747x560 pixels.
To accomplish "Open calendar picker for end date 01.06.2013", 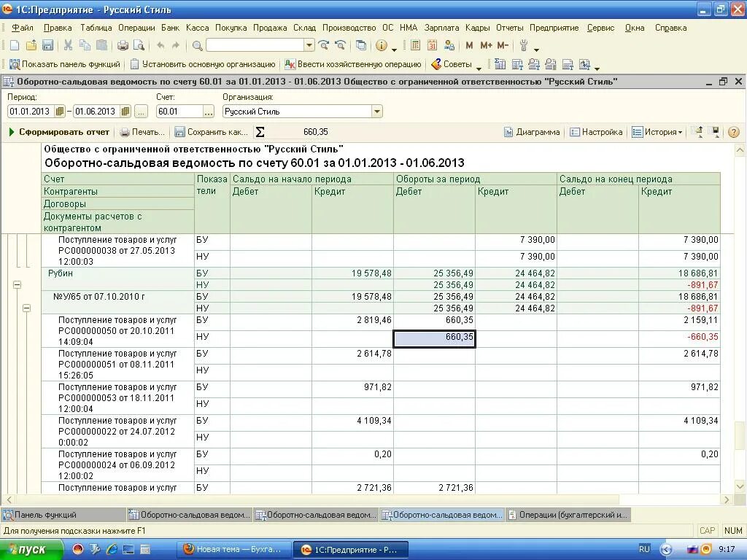I will pyautogui.click(x=125, y=112).
